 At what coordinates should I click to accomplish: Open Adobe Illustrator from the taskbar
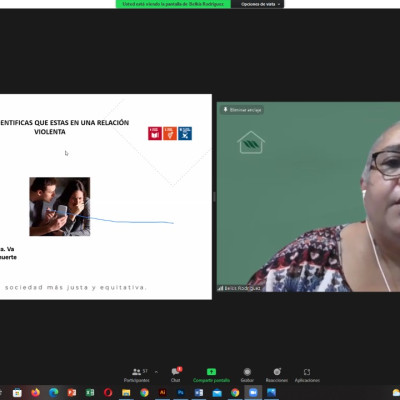(162, 393)
